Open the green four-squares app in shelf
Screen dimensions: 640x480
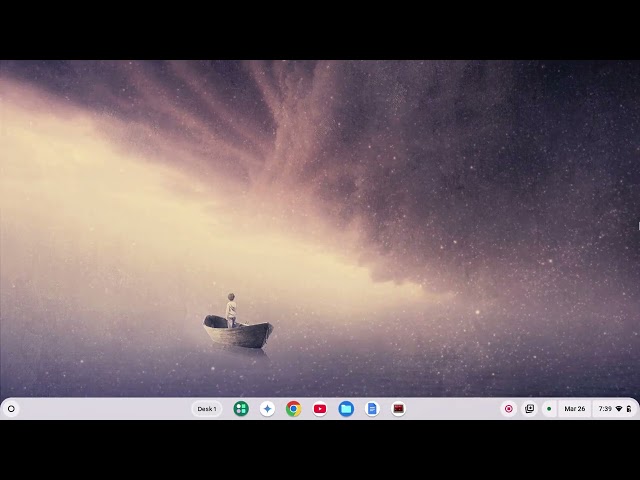coord(241,409)
